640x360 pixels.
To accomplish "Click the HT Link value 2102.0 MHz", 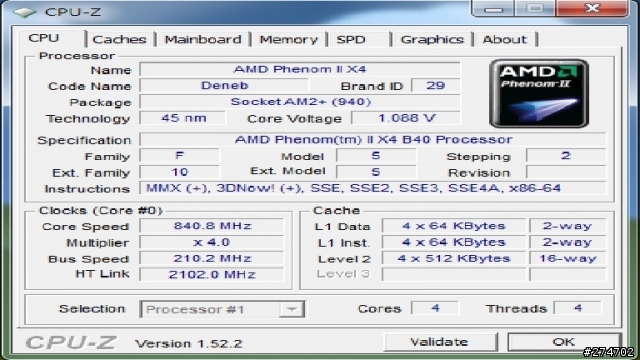I will point(212,274).
